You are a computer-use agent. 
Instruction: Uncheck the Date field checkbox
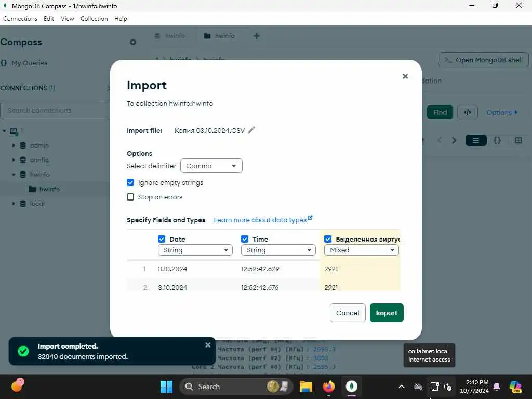coord(162,239)
